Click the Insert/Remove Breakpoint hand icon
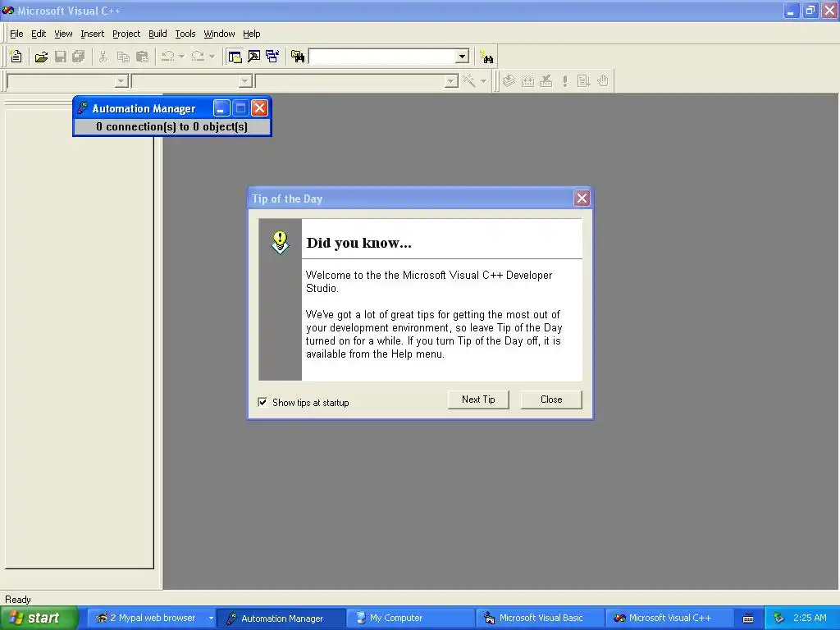840x630 pixels. pyautogui.click(x=603, y=81)
